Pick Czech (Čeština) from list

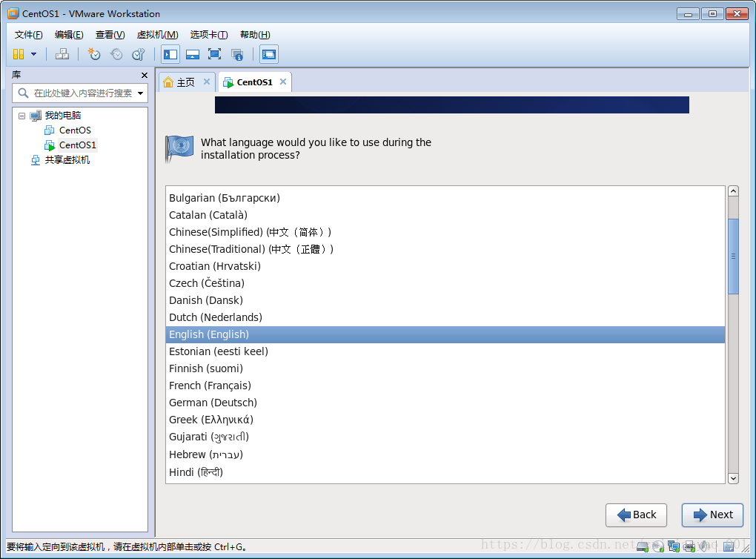coord(445,283)
